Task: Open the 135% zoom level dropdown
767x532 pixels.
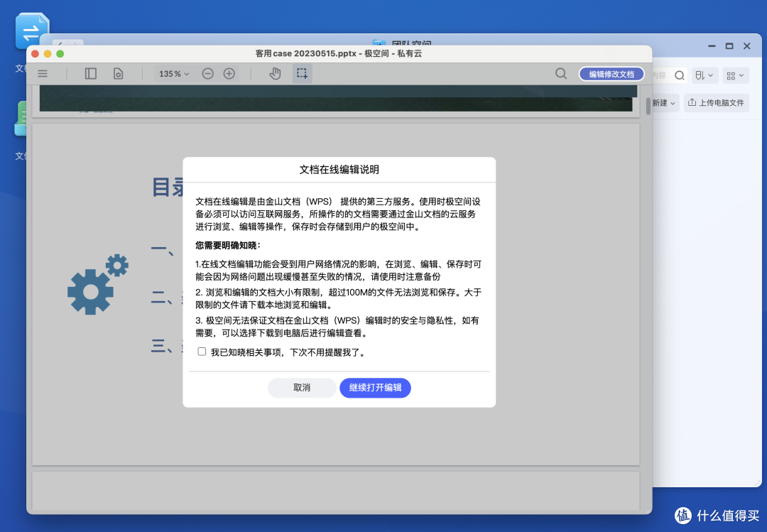Action: pyautogui.click(x=174, y=74)
